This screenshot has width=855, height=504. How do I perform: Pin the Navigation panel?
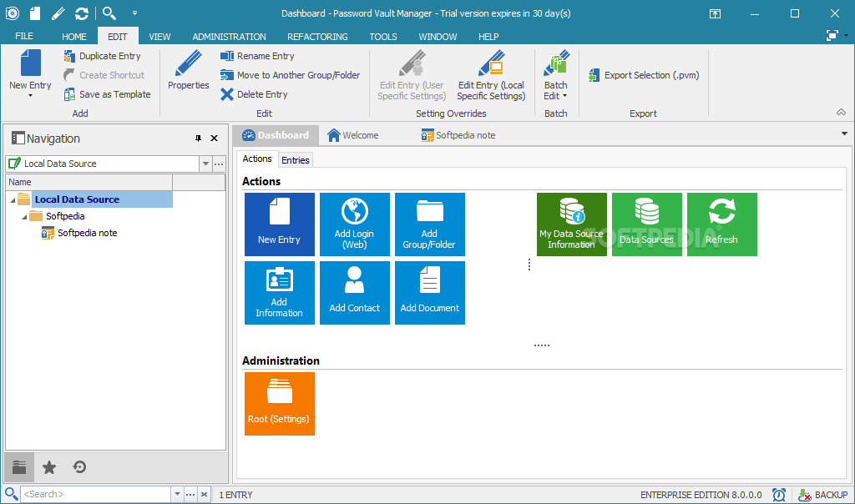(198, 139)
